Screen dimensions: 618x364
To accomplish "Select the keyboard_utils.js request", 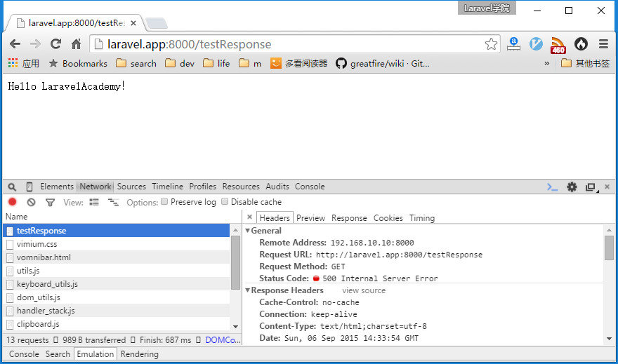I will tap(117, 284).
